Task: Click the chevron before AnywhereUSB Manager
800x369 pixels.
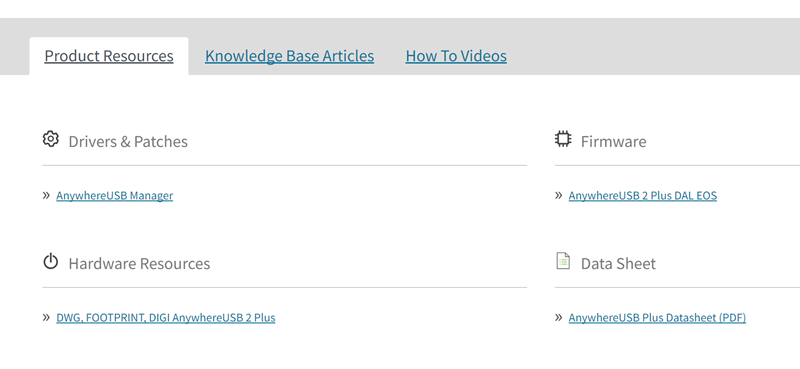Action: [46, 195]
